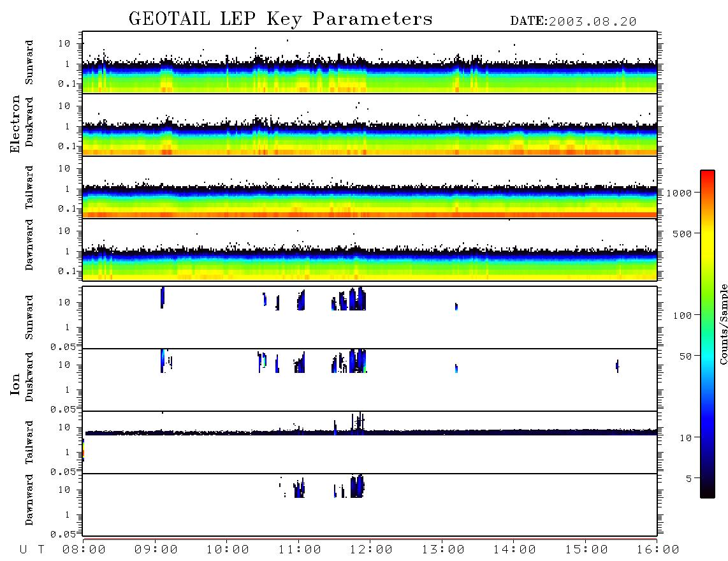Click the "Counts/Sample" color bar label
Image resolution: width=728 pixels, height=561 pixels.
click(x=723, y=324)
